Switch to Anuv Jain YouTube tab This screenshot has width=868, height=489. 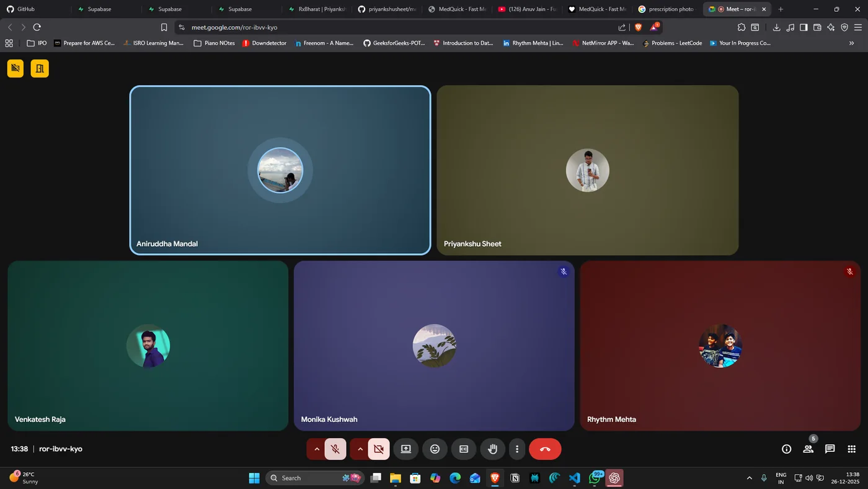click(x=527, y=9)
